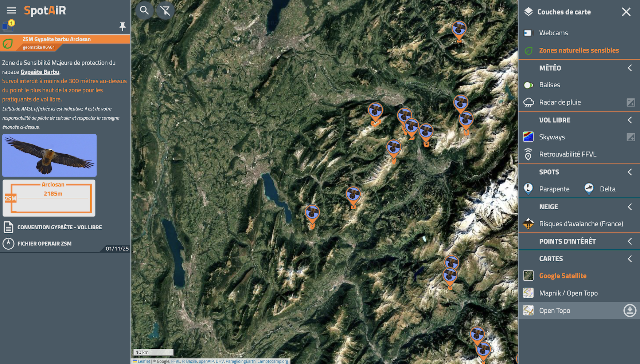The height and width of the screenshot is (364, 640).
Task: Click the clear filter funnel icon
Action: coord(165,11)
